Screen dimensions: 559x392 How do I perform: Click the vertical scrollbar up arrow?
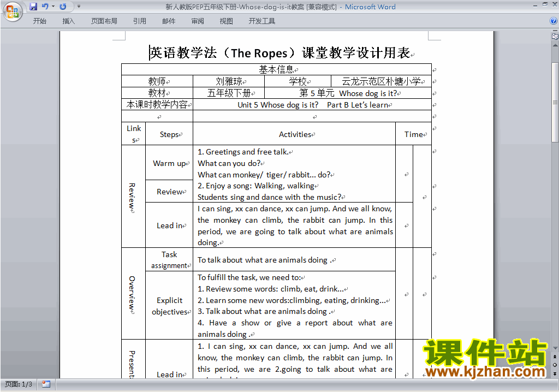555,45
